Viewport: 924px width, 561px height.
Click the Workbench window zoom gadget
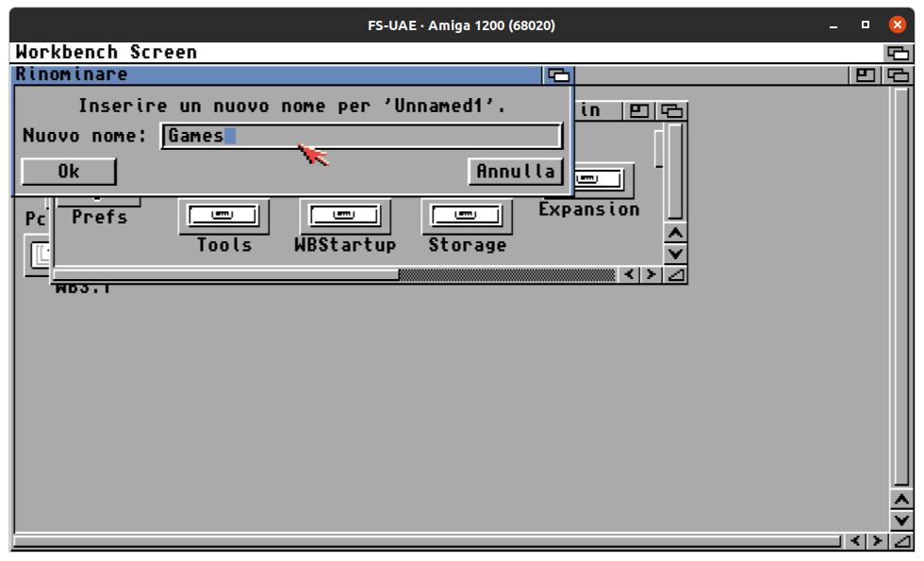coord(866,74)
